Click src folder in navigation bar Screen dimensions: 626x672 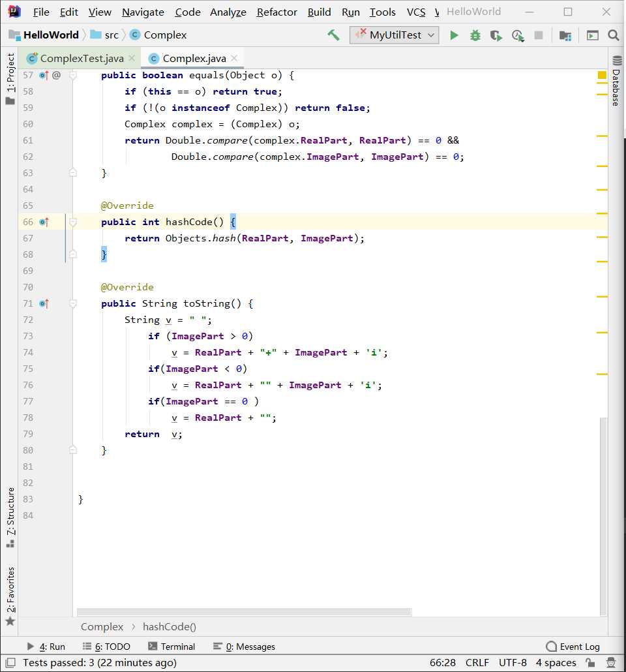[105, 35]
